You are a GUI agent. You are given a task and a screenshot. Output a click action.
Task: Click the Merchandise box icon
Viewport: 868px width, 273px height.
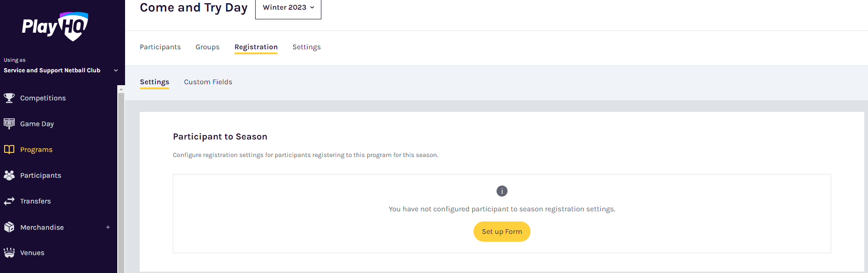(x=9, y=227)
